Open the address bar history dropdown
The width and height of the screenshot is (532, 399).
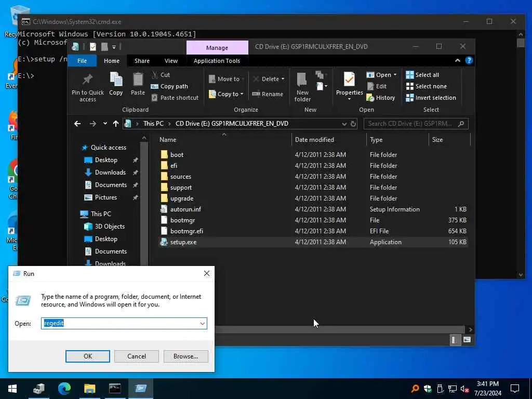344,124
